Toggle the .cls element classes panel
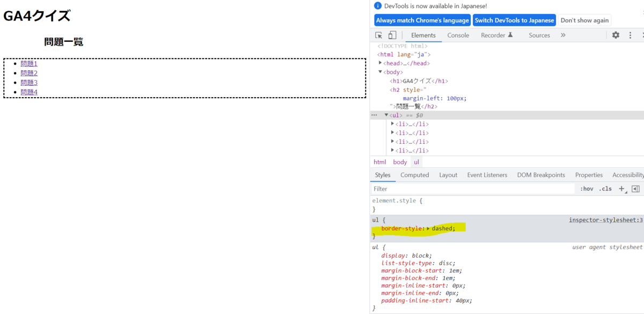This screenshot has width=644, height=314. (x=605, y=189)
